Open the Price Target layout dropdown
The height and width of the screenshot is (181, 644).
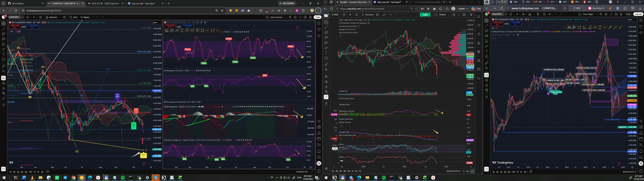[x=597, y=14]
